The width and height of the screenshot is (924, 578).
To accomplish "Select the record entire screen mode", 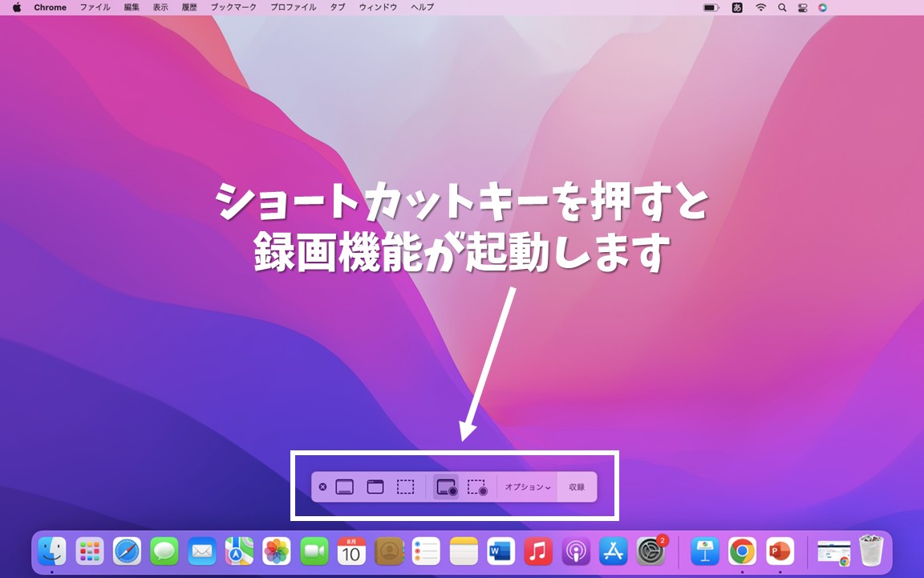I will [x=445, y=486].
